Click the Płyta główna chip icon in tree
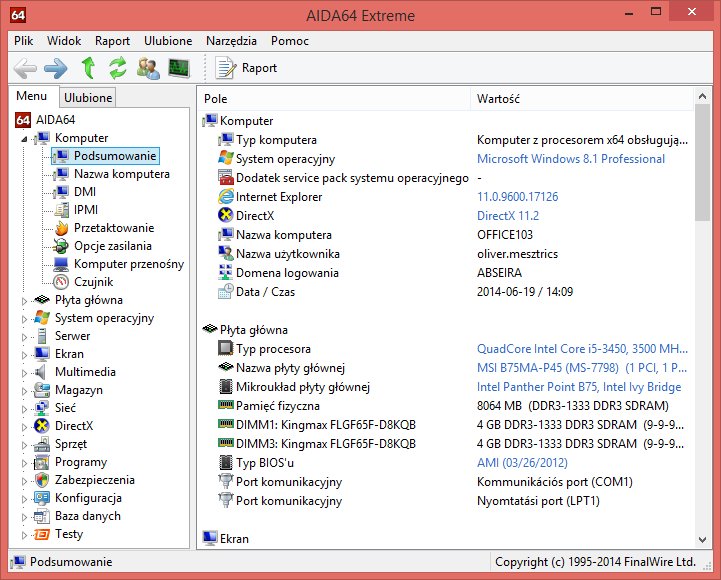Image resolution: width=721 pixels, height=580 pixels. pyautogui.click(x=42, y=300)
